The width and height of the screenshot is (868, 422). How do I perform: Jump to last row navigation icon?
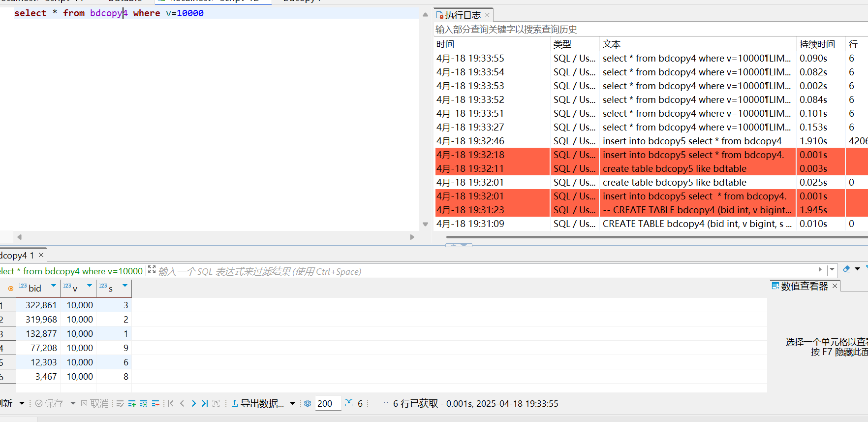point(205,403)
